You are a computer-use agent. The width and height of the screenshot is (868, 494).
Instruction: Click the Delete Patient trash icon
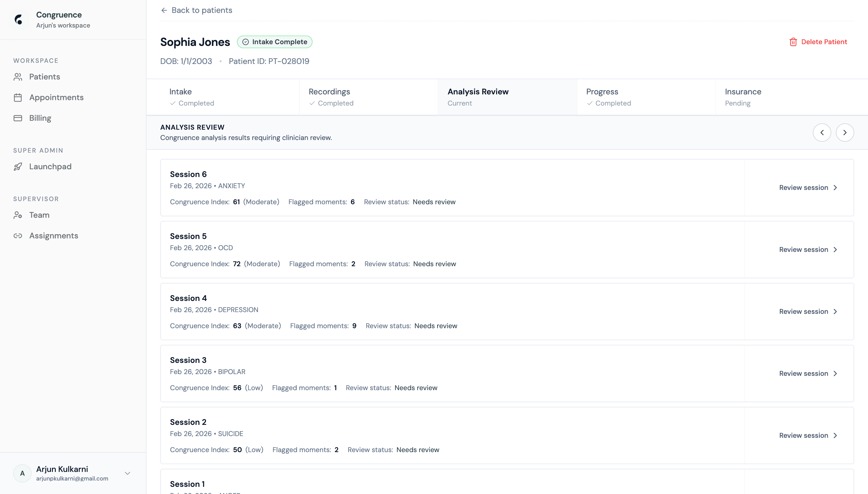coord(793,42)
